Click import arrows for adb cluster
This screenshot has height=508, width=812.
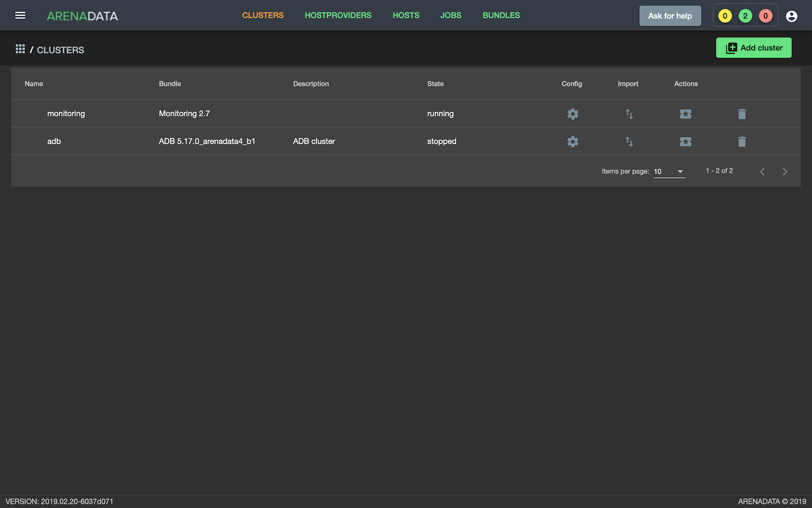coord(629,142)
